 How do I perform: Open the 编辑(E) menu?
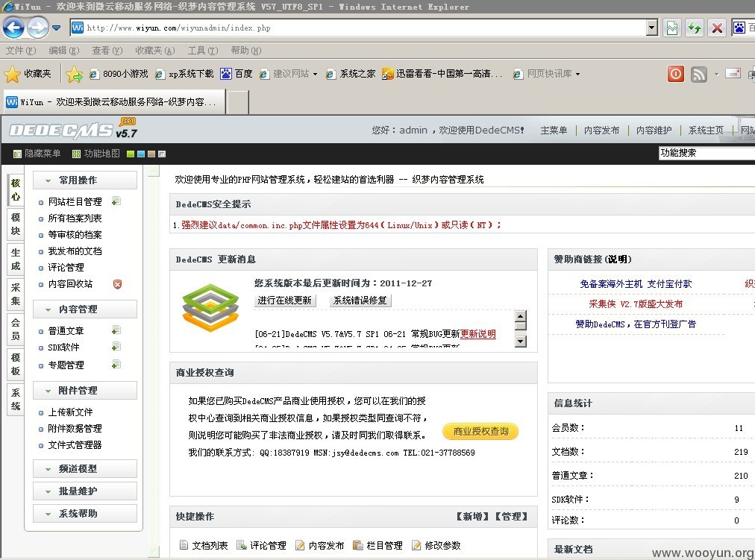[64, 51]
